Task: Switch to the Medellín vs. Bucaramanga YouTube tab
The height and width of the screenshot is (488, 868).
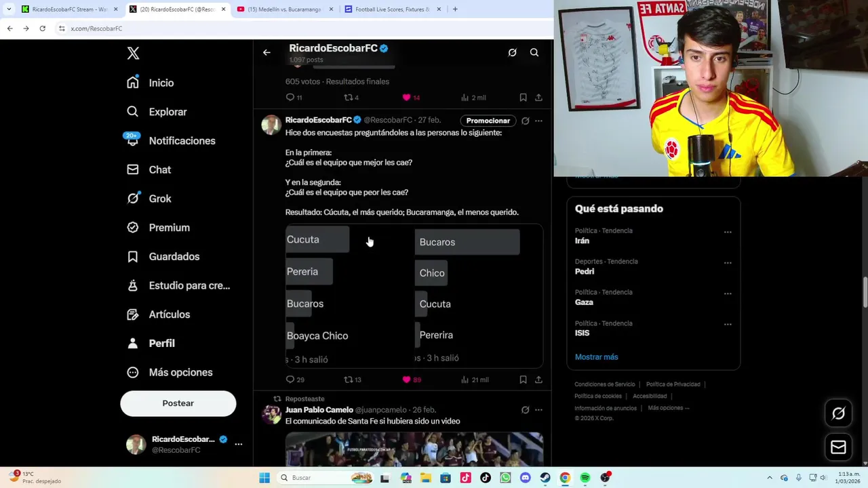Action: click(x=284, y=9)
